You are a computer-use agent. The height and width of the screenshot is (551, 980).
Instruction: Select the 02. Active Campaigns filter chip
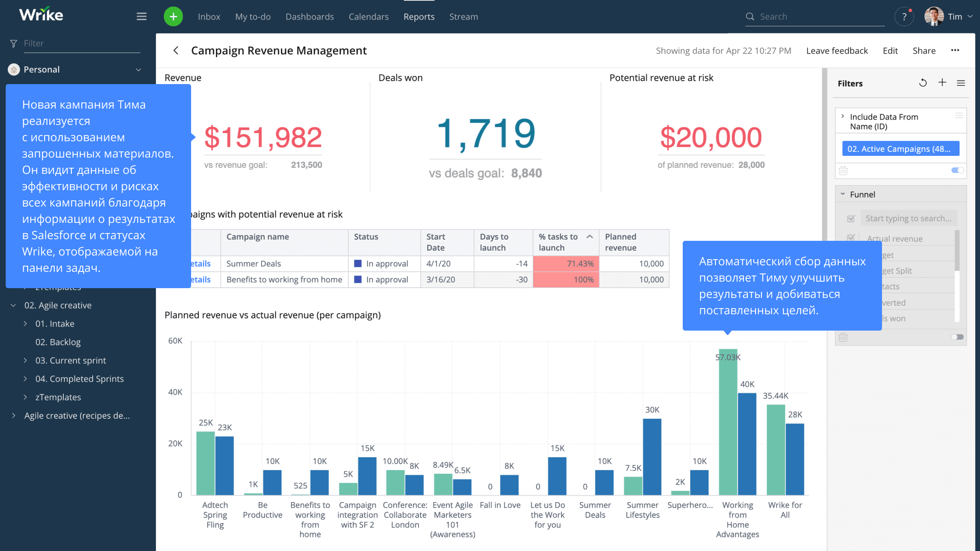coord(900,149)
